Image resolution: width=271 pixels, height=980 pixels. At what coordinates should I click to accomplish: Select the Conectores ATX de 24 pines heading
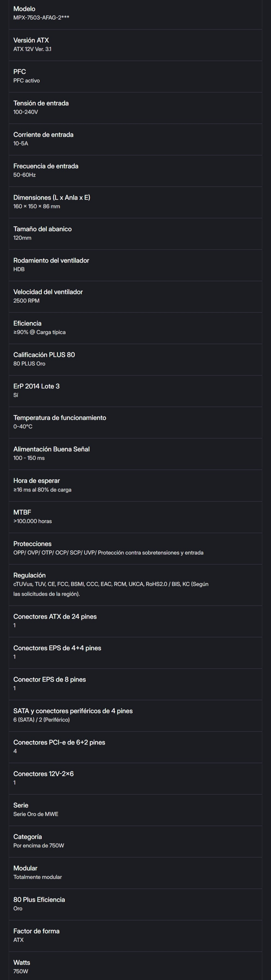55,617
